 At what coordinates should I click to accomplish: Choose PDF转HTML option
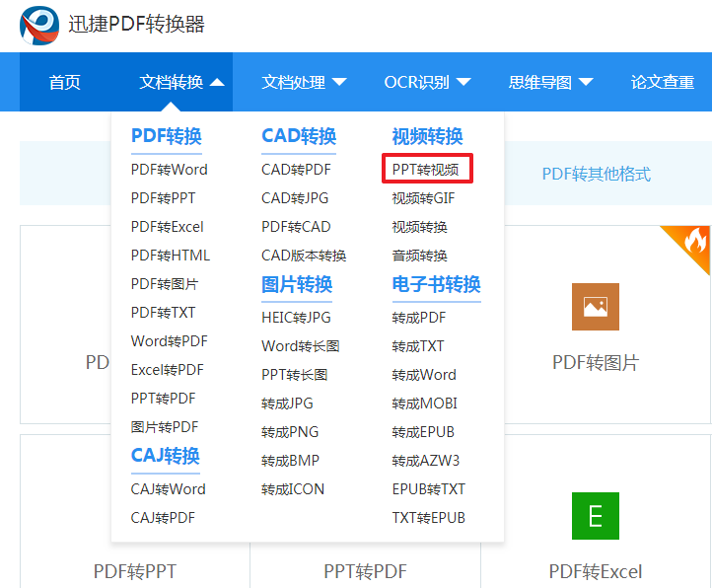[171, 256]
